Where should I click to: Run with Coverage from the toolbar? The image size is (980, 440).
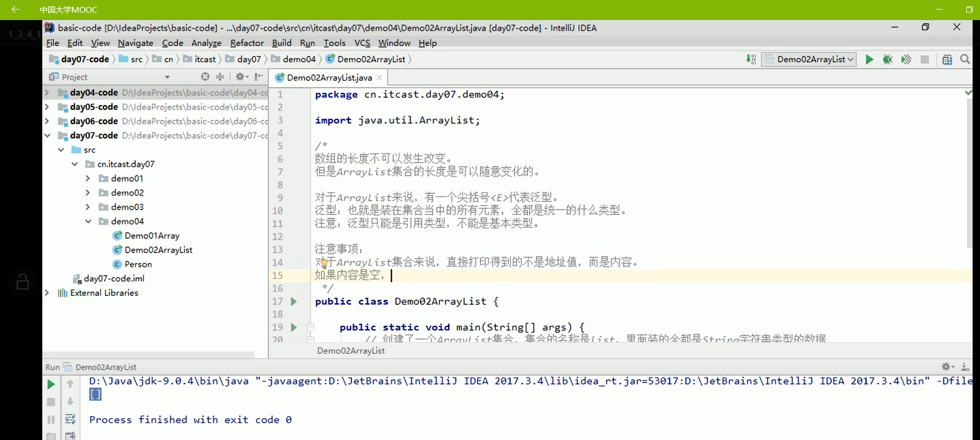pyautogui.click(x=906, y=60)
